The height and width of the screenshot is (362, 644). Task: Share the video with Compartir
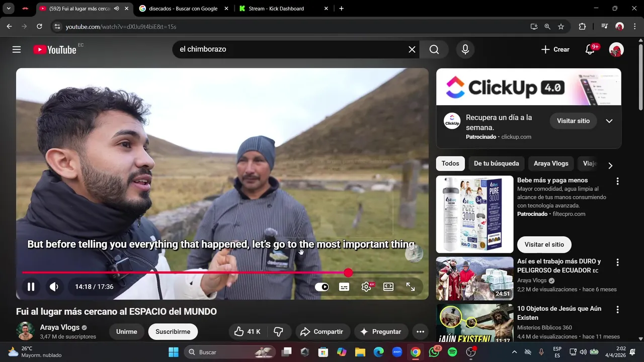[x=322, y=332]
